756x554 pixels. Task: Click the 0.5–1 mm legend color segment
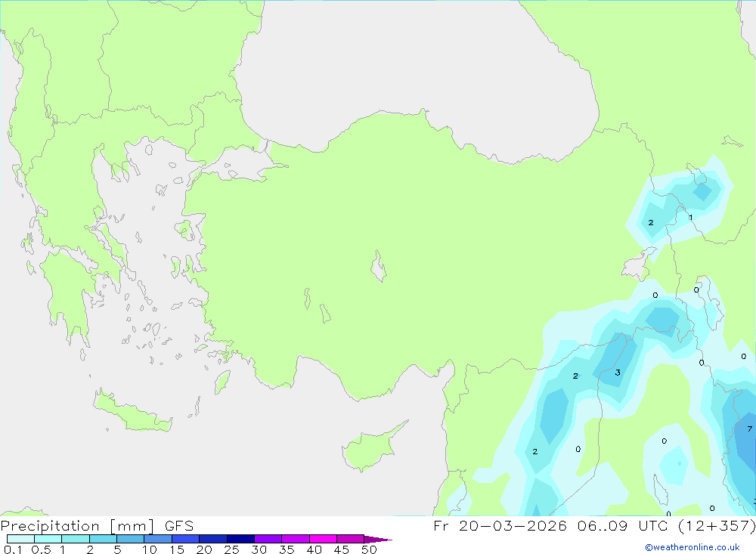pos(48,539)
